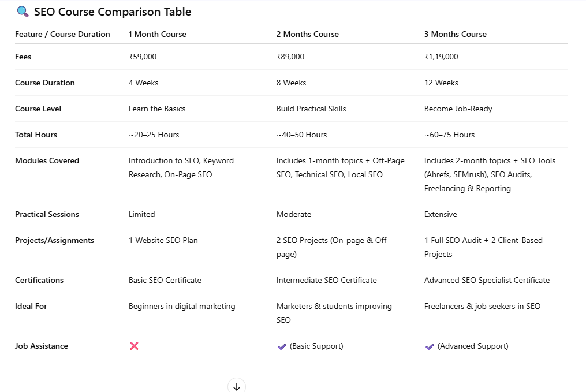Select the 1 Month Course column header

[157, 34]
